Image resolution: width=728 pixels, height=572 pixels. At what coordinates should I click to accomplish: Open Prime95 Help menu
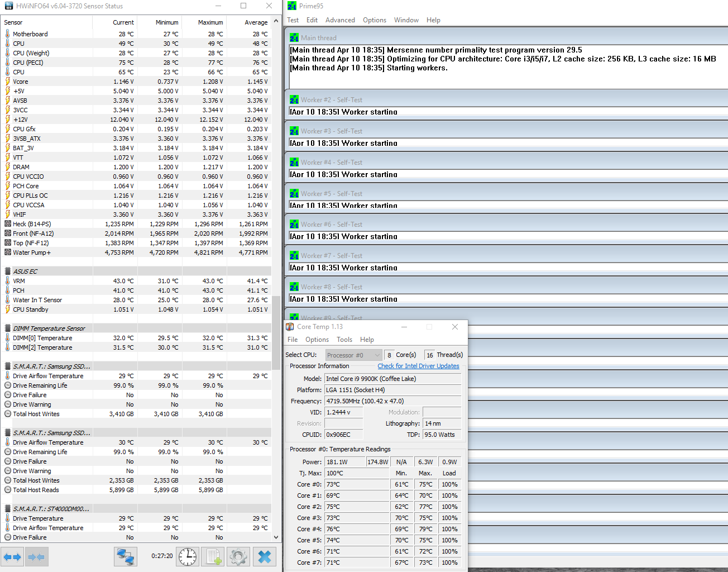click(434, 20)
